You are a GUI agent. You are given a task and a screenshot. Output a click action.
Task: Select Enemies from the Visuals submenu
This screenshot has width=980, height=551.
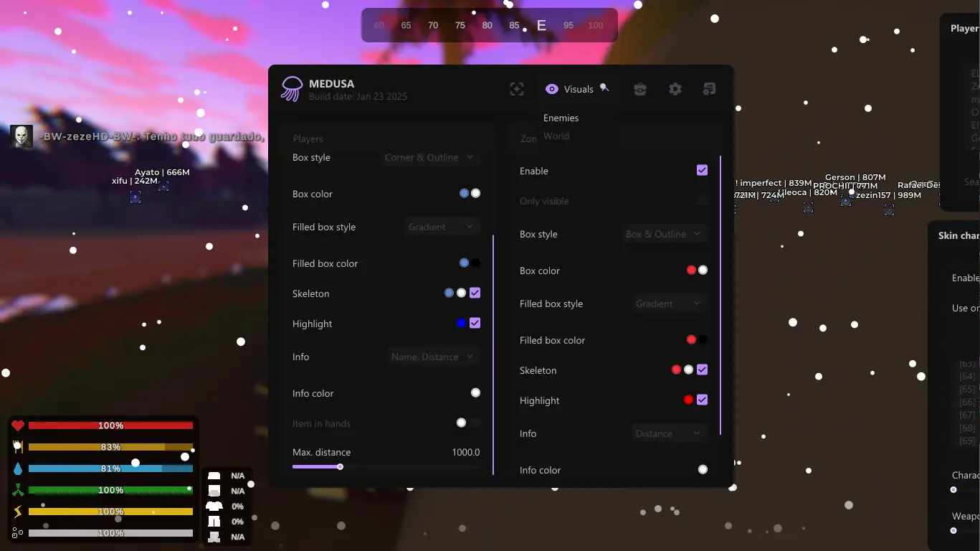click(x=561, y=118)
